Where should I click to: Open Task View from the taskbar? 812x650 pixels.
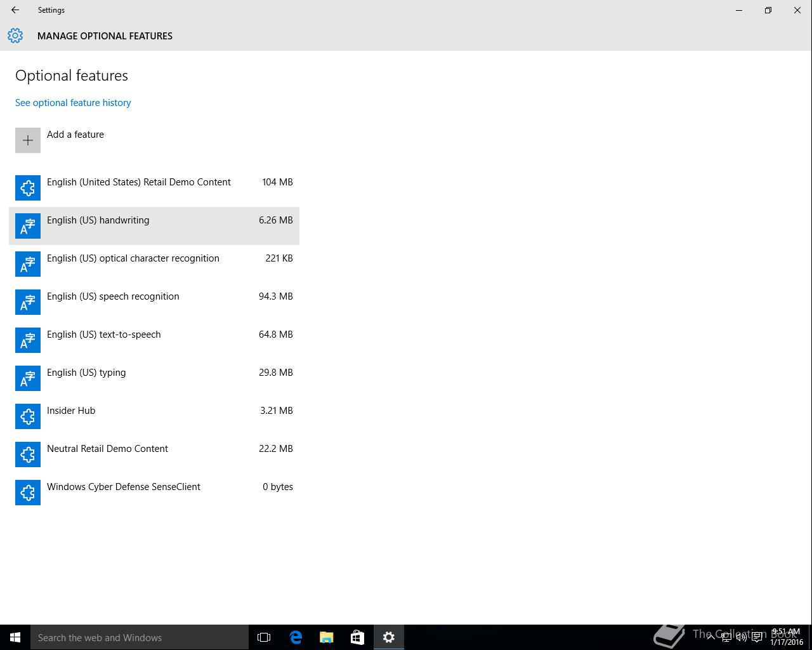point(264,637)
